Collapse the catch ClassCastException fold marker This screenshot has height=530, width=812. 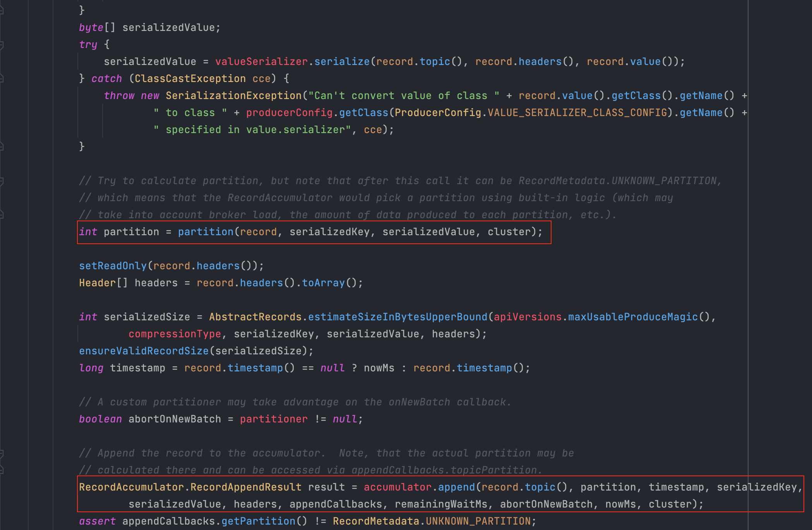click(x=2, y=79)
